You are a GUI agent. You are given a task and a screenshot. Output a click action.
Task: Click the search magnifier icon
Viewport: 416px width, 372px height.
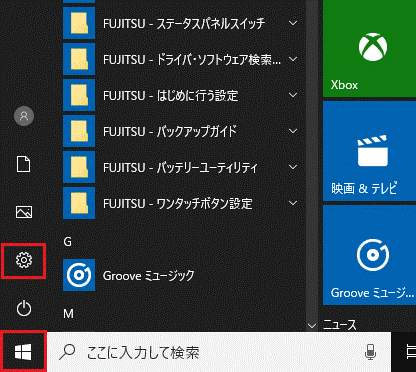pos(67,352)
